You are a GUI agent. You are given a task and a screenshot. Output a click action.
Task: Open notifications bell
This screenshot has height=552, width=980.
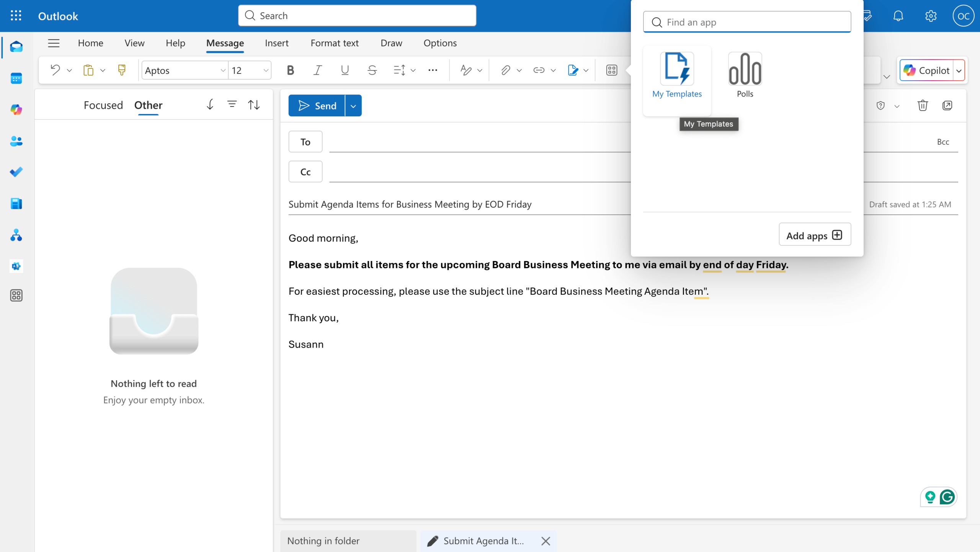(898, 16)
